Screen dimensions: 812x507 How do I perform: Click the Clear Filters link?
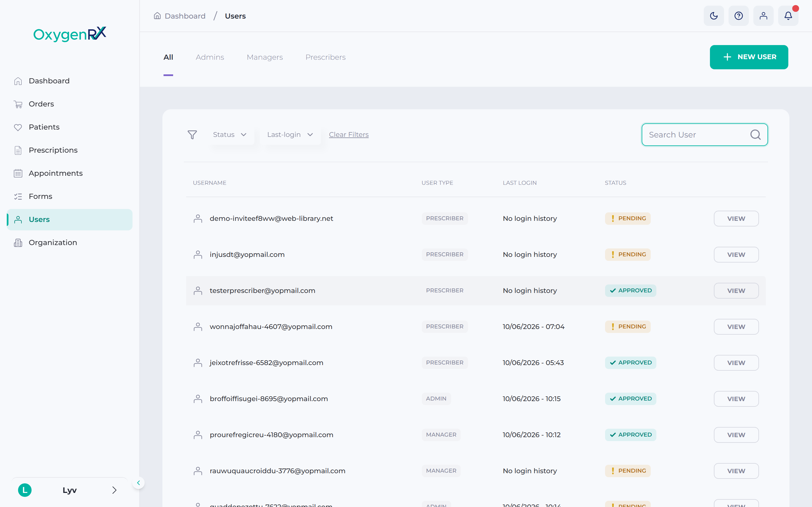pyautogui.click(x=348, y=135)
